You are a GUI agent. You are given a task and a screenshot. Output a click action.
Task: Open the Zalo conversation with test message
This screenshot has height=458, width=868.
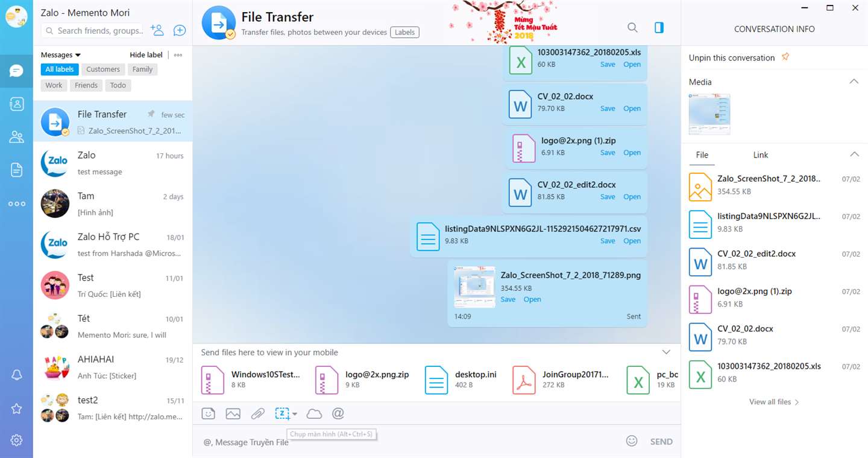tap(113, 163)
